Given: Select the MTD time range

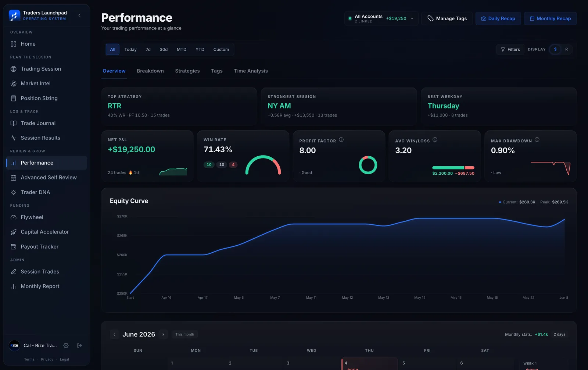Looking at the screenshot, I should [x=182, y=49].
